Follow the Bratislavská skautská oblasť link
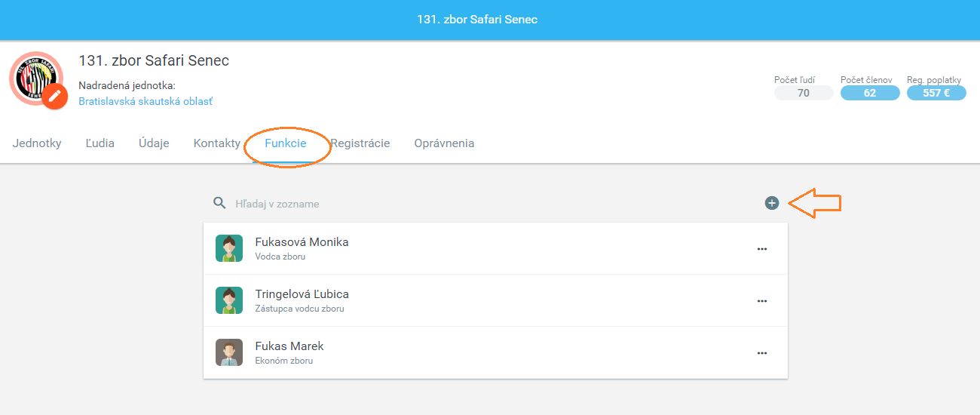 (145, 101)
